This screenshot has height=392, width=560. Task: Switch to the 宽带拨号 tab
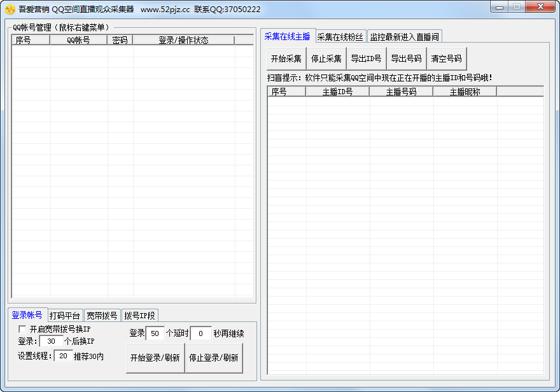102,316
